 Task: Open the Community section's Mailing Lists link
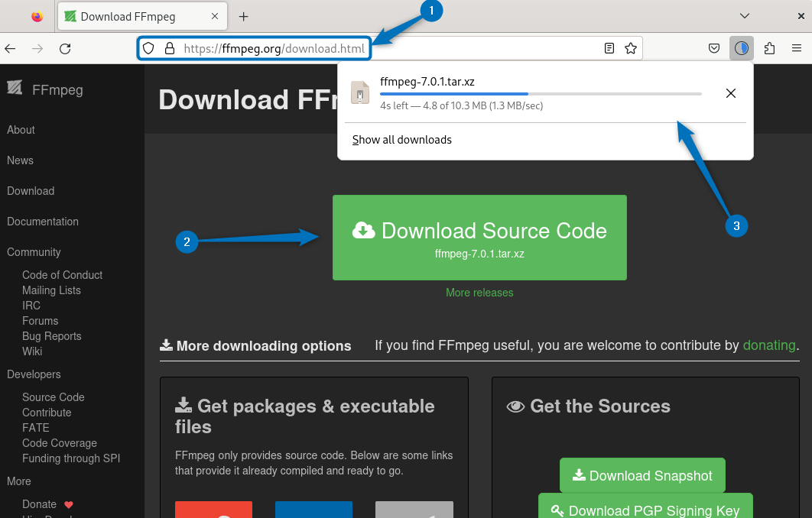(51, 290)
